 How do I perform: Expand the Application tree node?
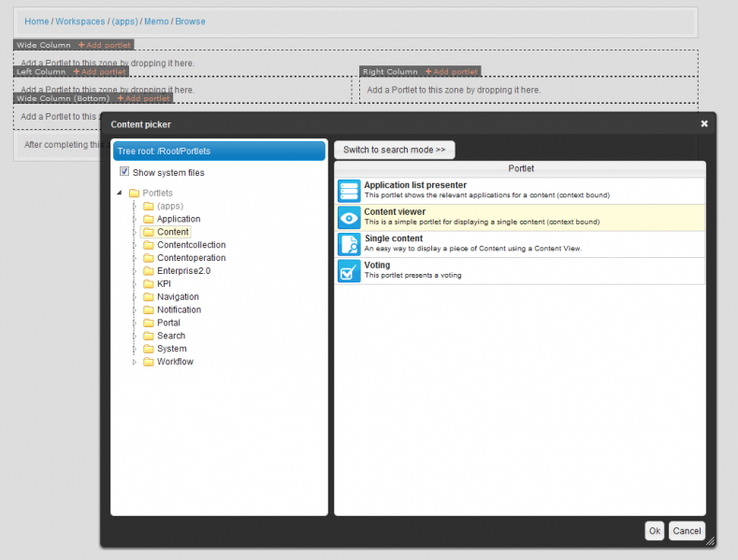135,219
